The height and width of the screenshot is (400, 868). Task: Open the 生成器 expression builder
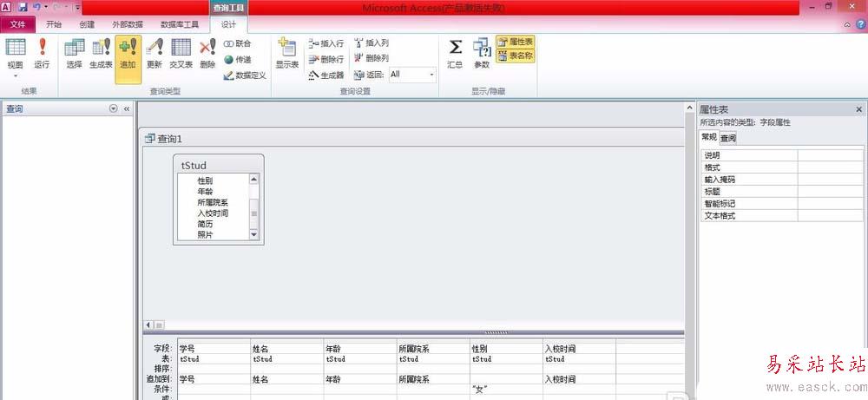tap(326, 75)
